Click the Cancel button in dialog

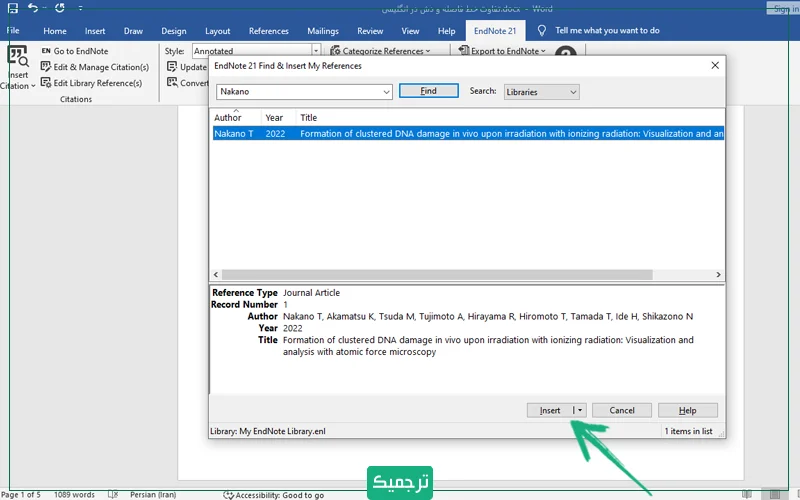coord(622,410)
